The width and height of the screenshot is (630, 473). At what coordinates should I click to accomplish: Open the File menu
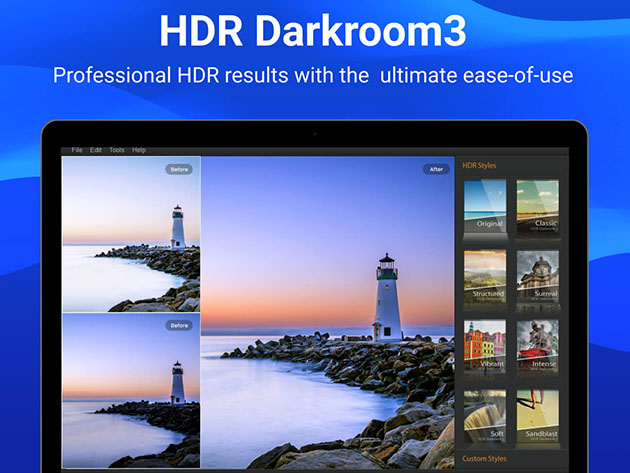[77, 150]
